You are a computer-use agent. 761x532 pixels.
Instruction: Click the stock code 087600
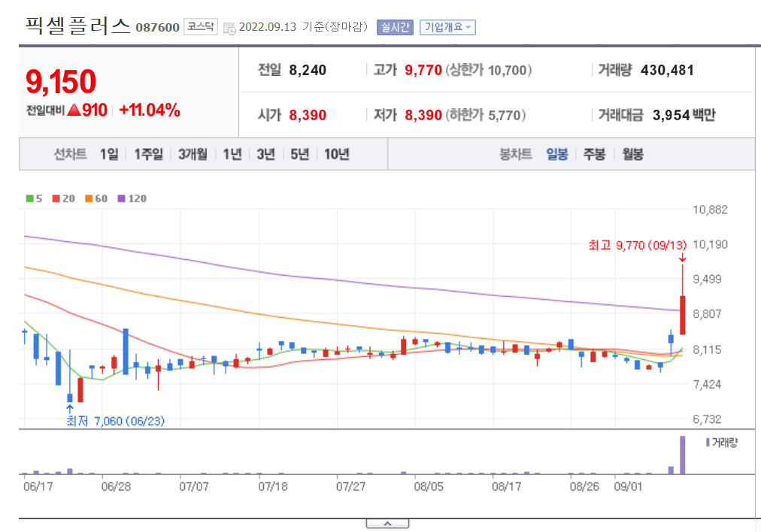[x=158, y=27]
